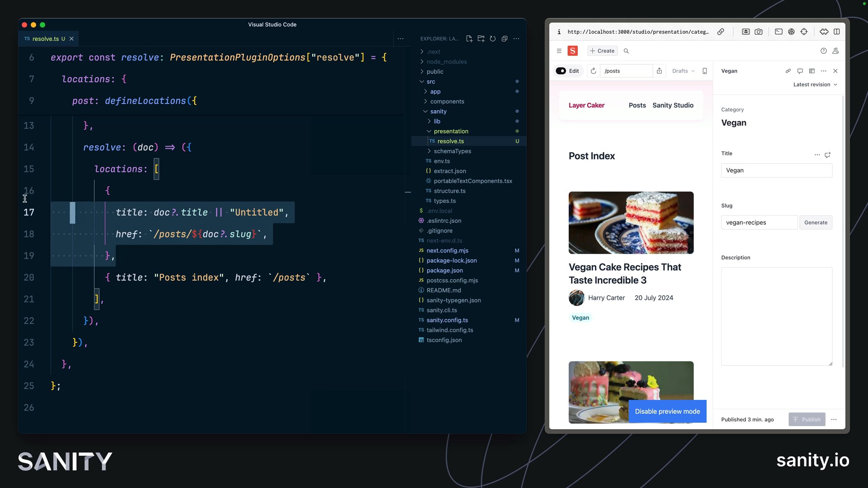
Task: Focus the Slug input vegan-recipes
Action: click(x=759, y=222)
